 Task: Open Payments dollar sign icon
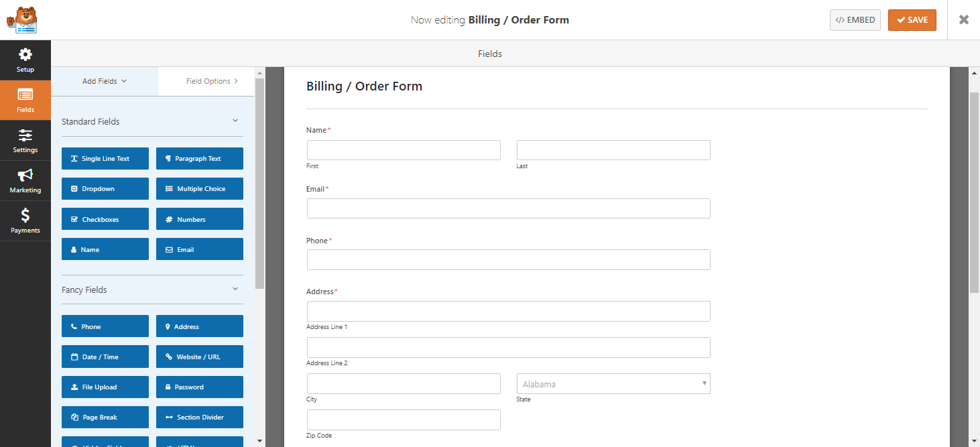(25, 215)
